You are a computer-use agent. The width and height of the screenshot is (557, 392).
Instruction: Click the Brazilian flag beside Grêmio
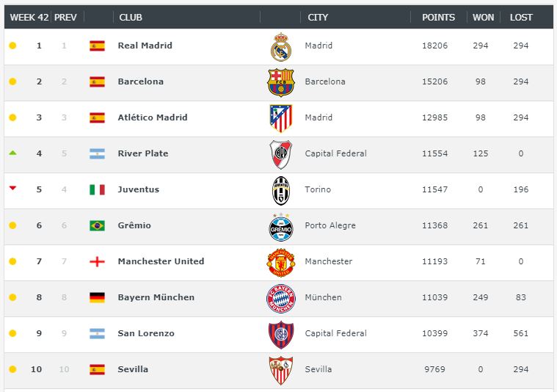click(x=97, y=226)
